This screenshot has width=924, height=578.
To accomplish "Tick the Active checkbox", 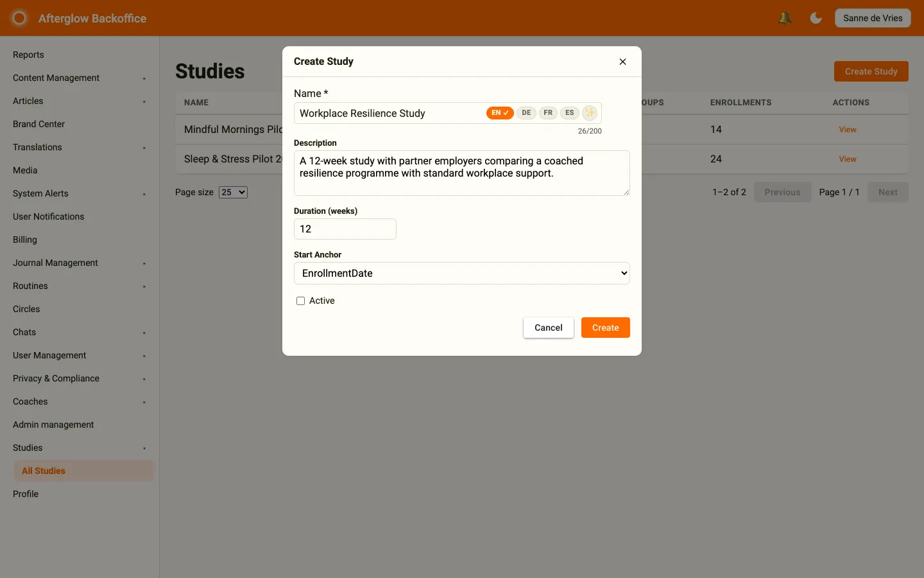I will pos(300,301).
